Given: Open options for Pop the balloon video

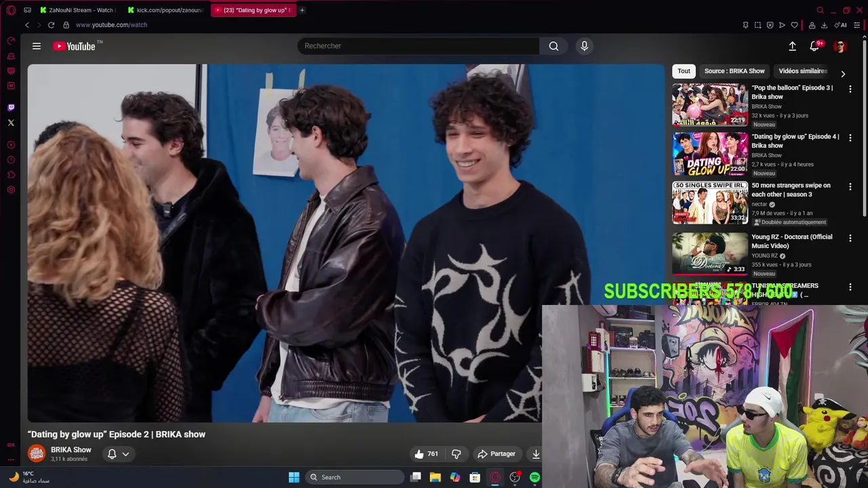Looking at the screenshot, I should pyautogui.click(x=850, y=89).
